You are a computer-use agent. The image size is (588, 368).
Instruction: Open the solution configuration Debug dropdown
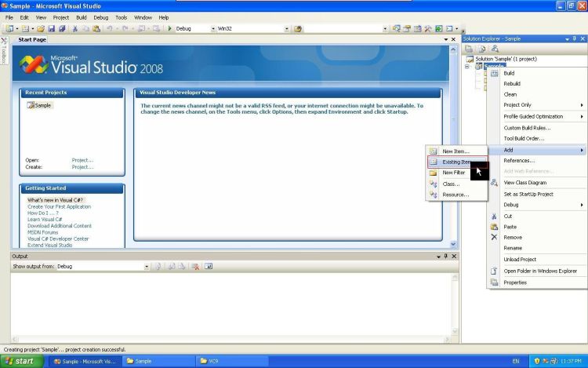213,29
